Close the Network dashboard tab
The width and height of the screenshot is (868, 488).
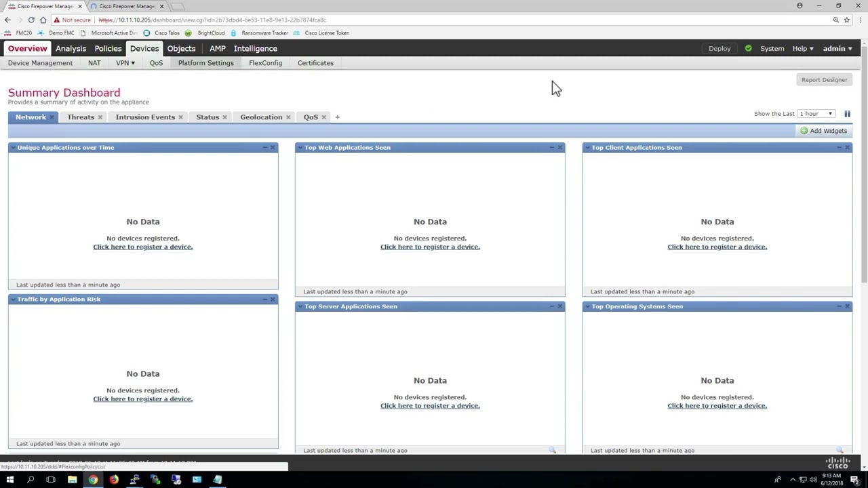pyautogui.click(x=52, y=117)
